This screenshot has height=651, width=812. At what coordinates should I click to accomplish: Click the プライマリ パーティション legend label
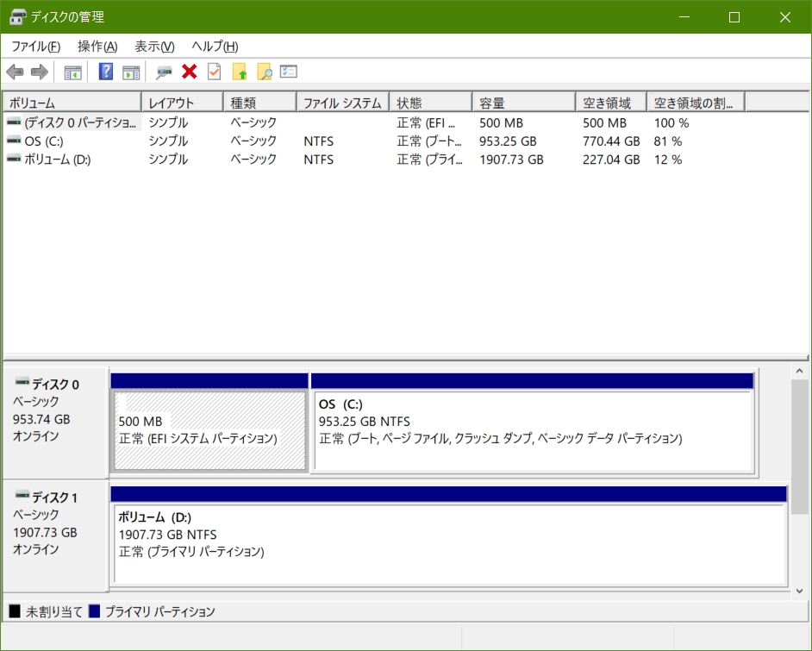(160, 611)
